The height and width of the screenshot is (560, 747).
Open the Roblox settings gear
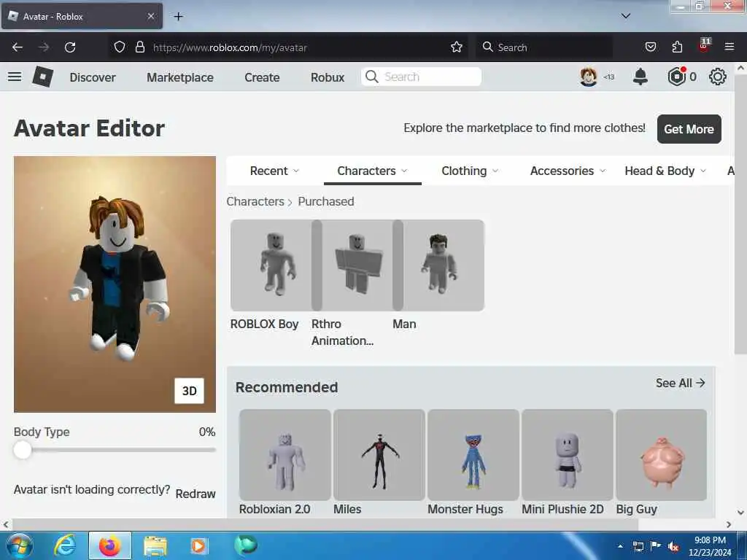[718, 77]
